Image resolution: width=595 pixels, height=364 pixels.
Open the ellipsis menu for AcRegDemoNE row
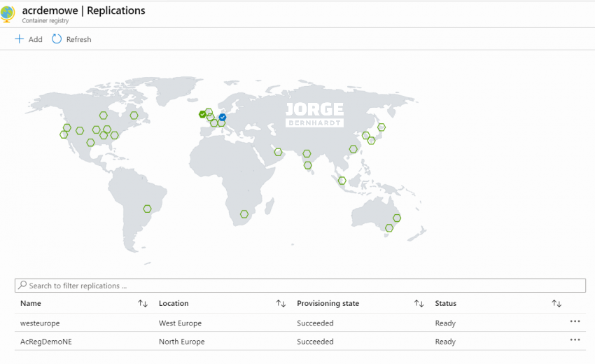point(575,339)
